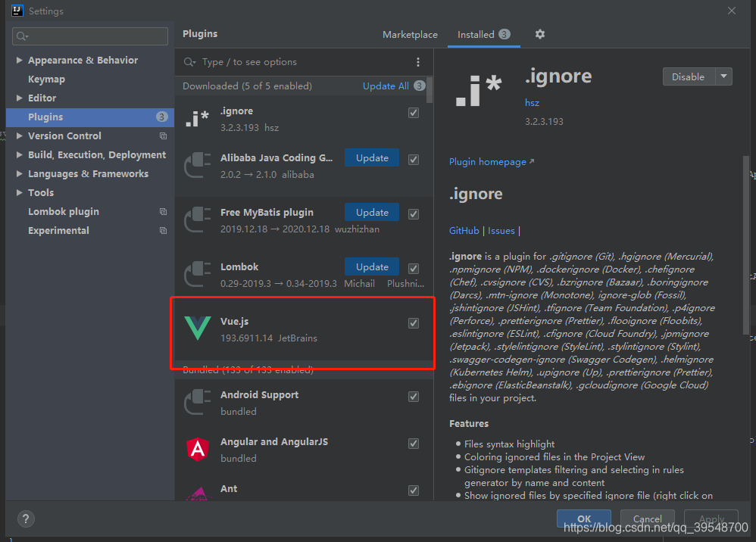Select Plugins in settings tree
Image resolution: width=756 pixels, height=542 pixels.
90,117
